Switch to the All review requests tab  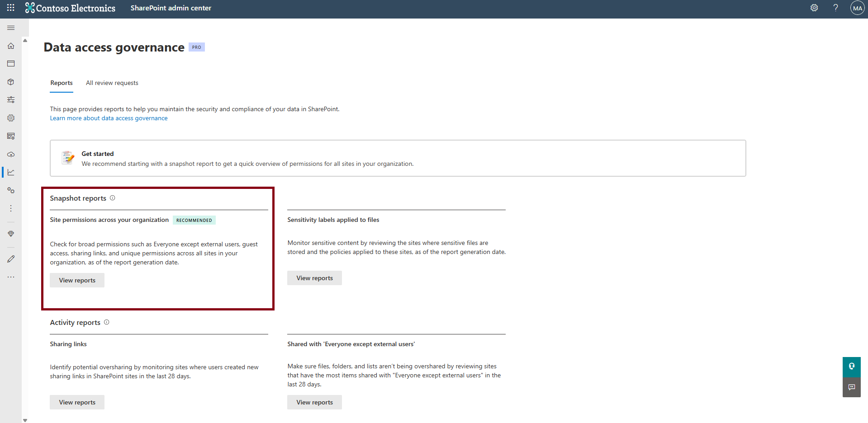pyautogui.click(x=112, y=83)
